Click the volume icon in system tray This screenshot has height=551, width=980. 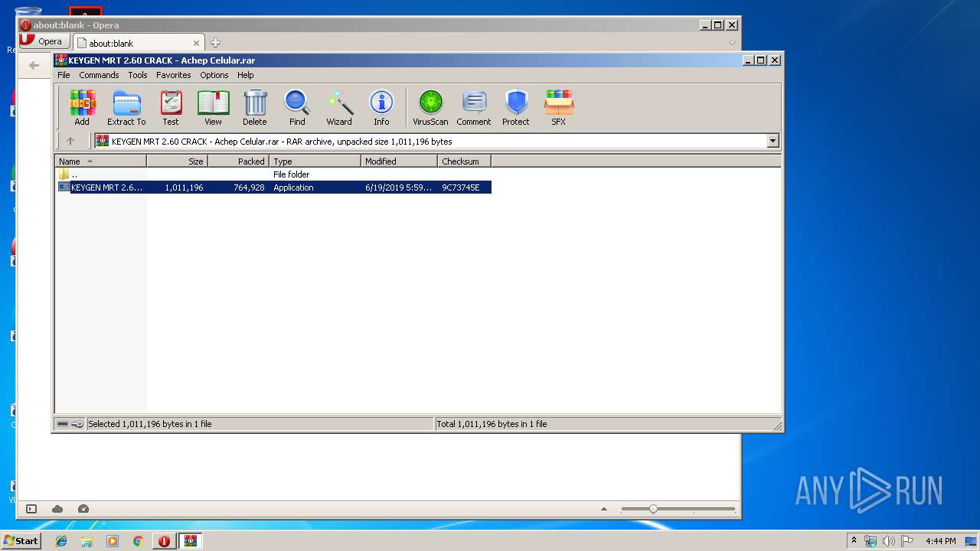point(888,541)
